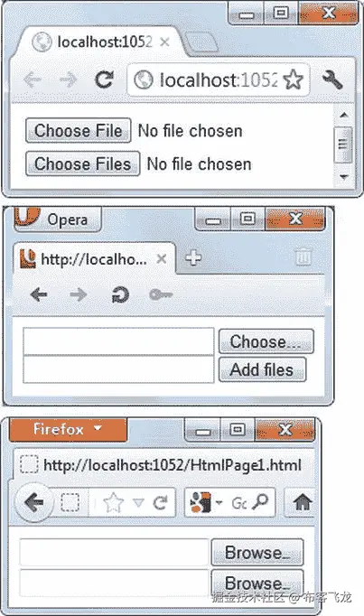Click Chrome's scrollbar down arrow
Image resolution: width=364 pixels, height=616 pixels.
point(344,177)
